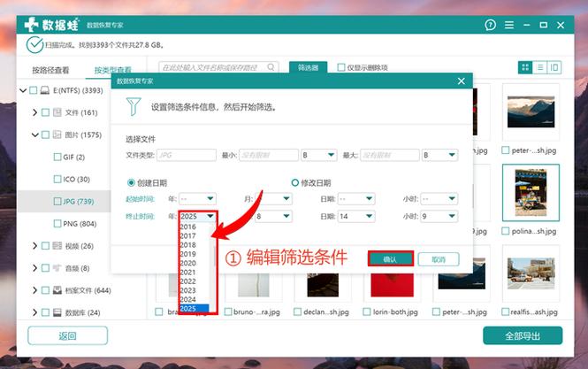Viewport: 588px width, 369px height.
Task: Click the 全部导出 export button
Action: (523, 335)
